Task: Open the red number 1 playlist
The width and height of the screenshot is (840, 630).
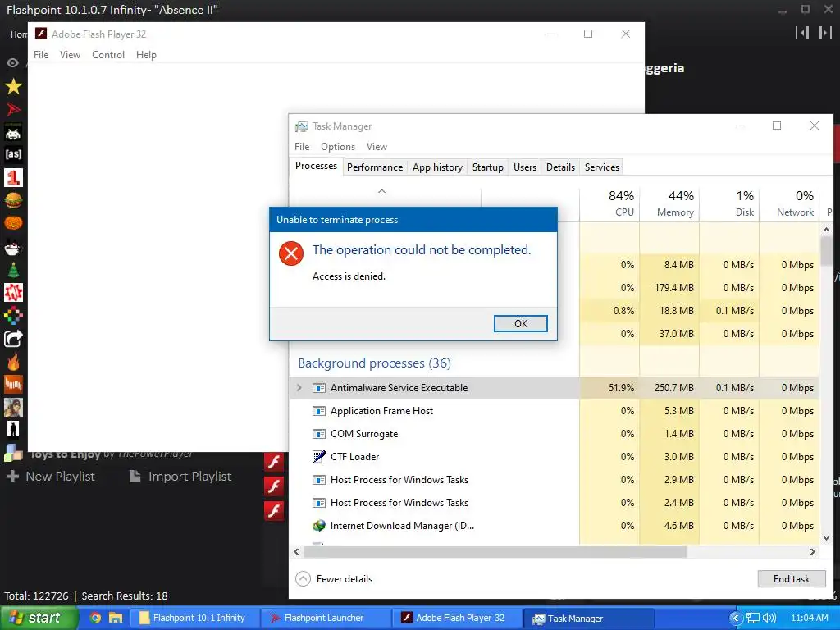Action: click(x=13, y=177)
